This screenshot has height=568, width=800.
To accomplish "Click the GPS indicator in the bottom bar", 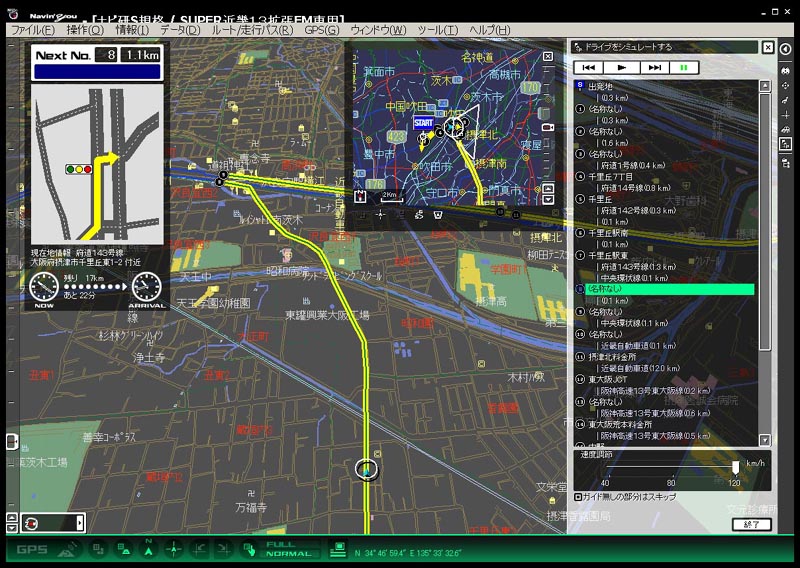I will tap(32, 550).
